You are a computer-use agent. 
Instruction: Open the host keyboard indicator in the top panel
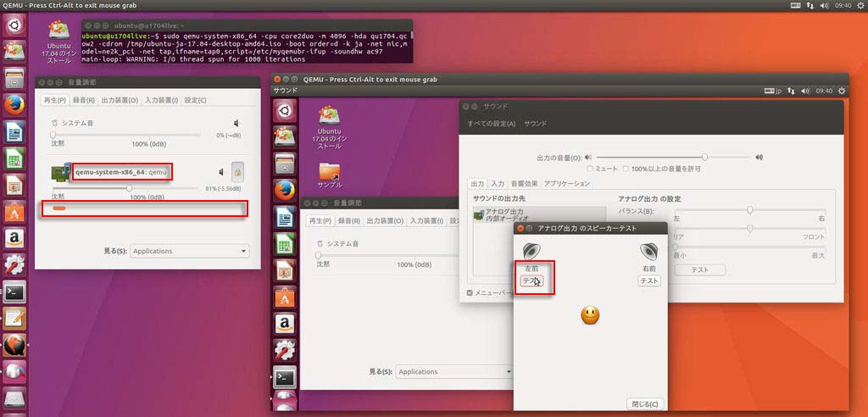(796, 6)
